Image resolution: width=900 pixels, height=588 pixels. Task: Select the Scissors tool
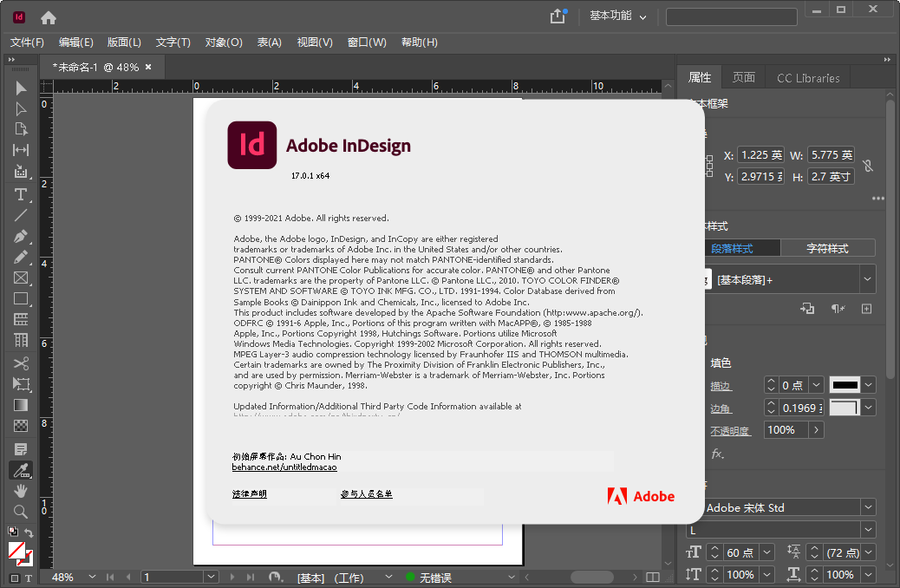(x=19, y=362)
